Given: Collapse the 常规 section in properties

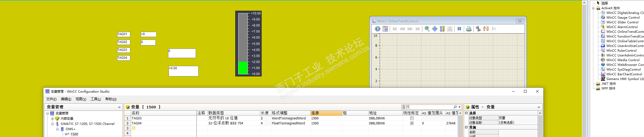Looking at the screenshot, I should click(x=466, y=127).
